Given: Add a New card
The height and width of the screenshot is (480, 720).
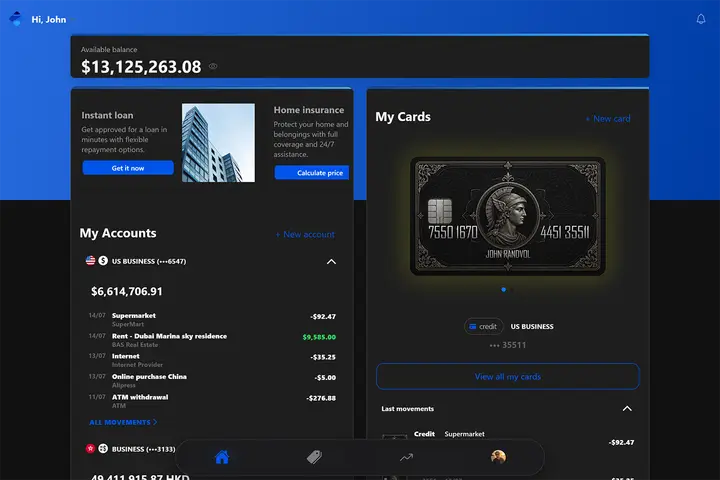Looking at the screenshot, I should tap(608, 119).
